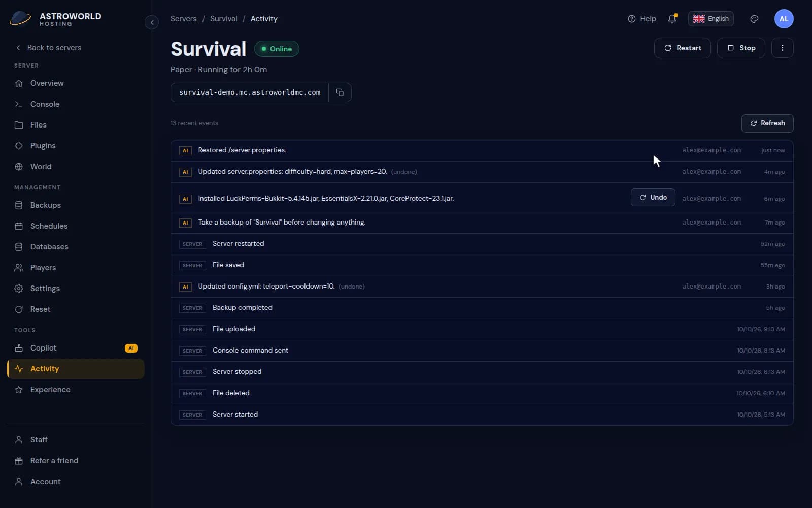Open the AL user avatar menu
The width and height of the screenshot is (812, 508).
[784, 19]
